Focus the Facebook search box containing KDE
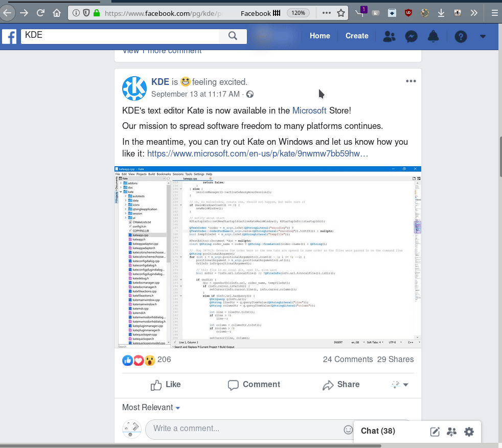This screenshot has width=502, height=448. pyautogui.click(x=120, y=36)
